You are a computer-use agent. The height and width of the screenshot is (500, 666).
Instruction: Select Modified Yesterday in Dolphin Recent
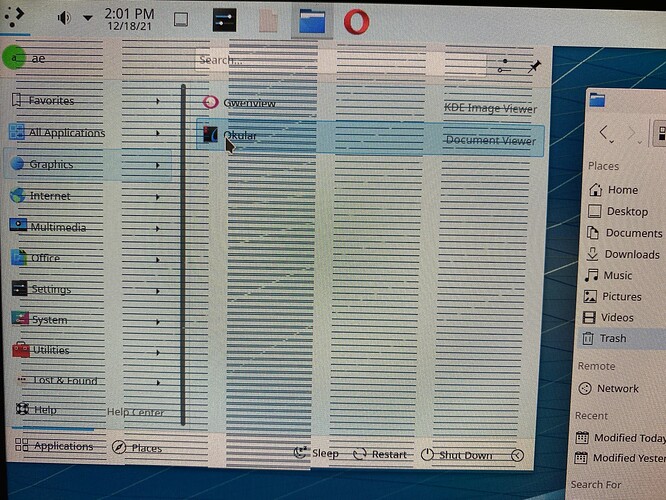tap(619, 458)
